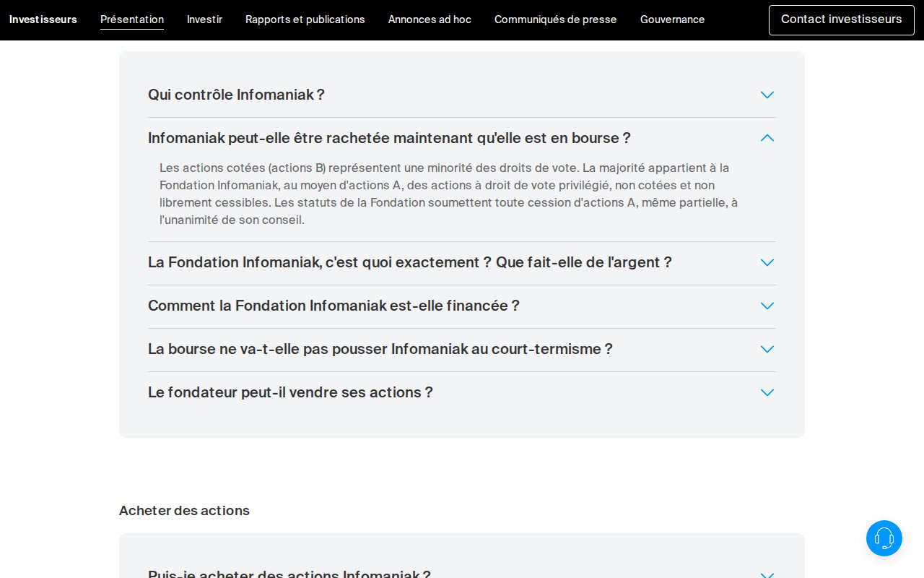
Task: Open Rapports et publications nav item
Action: (x=305, y=20)
